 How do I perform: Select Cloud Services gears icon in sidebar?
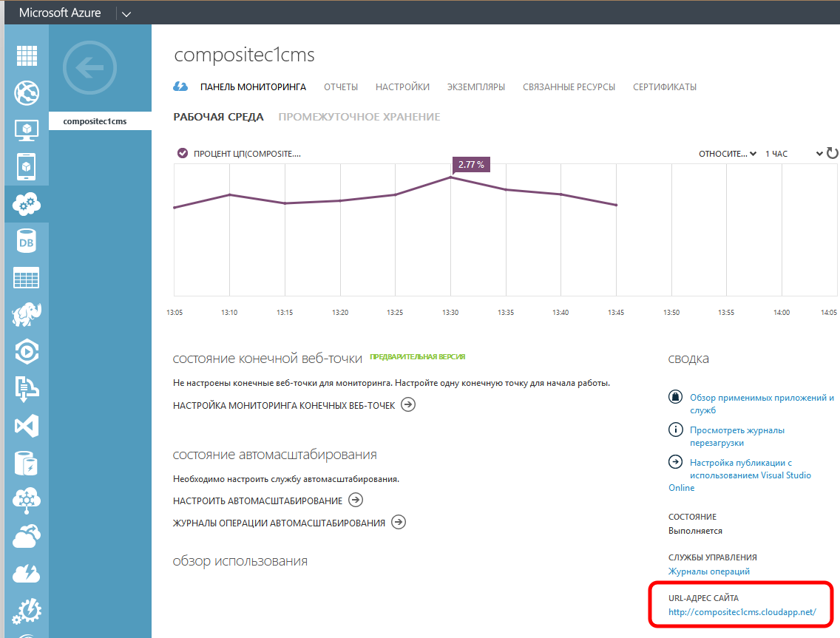[x=27, y=204]
